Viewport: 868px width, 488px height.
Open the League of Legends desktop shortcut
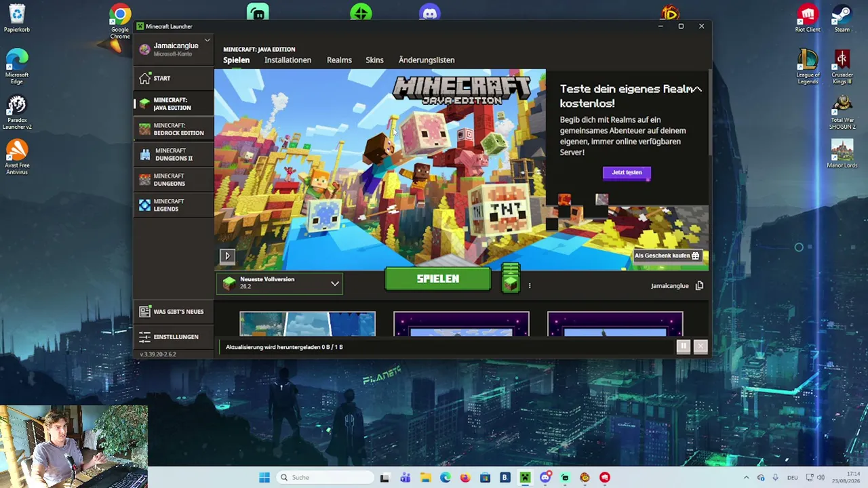coord(808,66)
